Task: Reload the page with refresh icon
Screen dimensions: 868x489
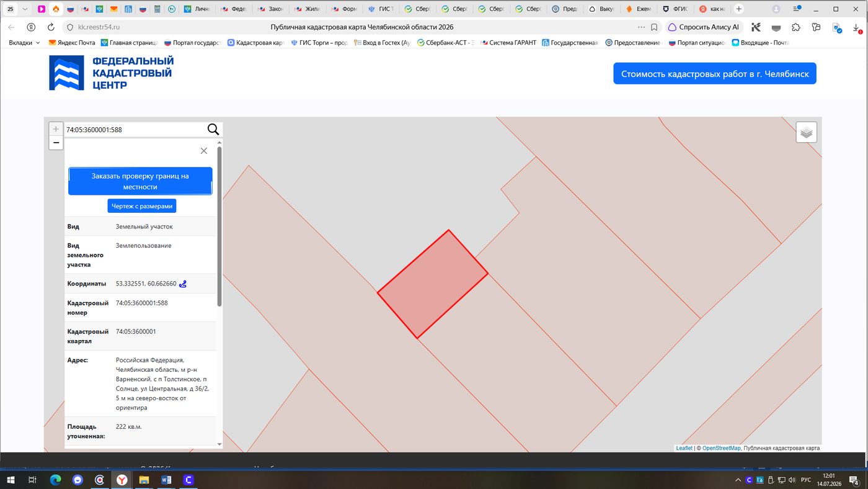Action: (x=50, y=27)
